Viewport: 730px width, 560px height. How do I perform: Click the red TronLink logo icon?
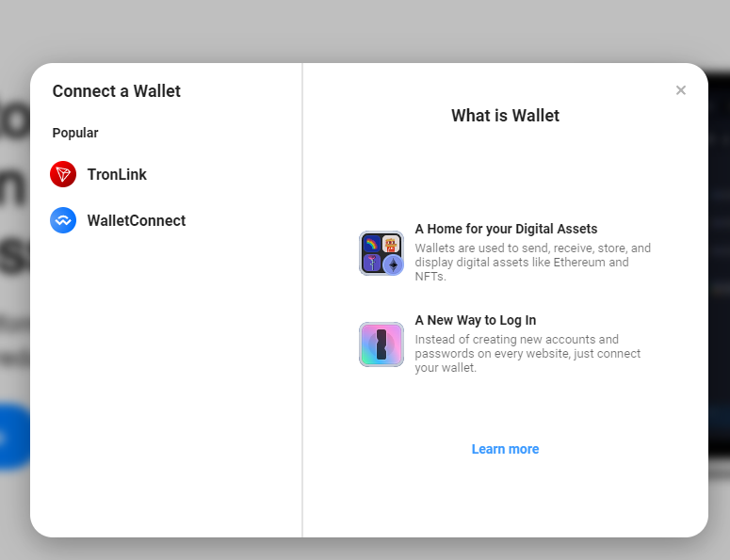pos(63,174)
